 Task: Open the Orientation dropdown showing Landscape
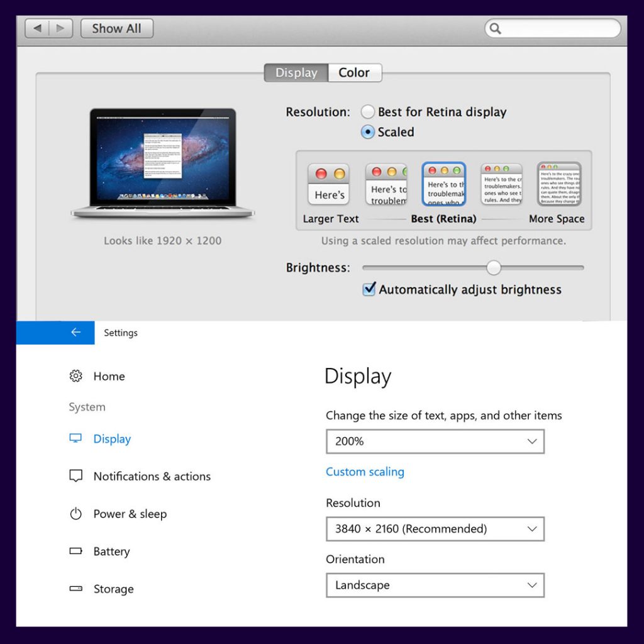click(435, 585)
